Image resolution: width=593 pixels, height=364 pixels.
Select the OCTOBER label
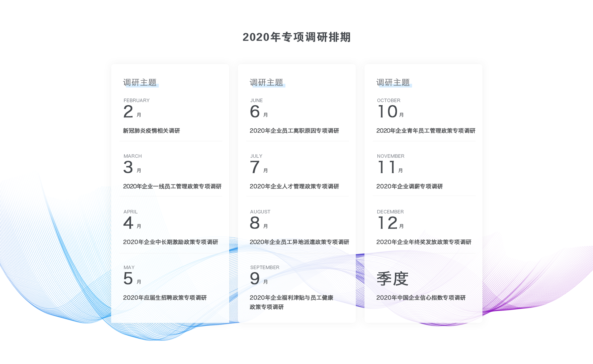pyautogui.click(x=389, y=100)
